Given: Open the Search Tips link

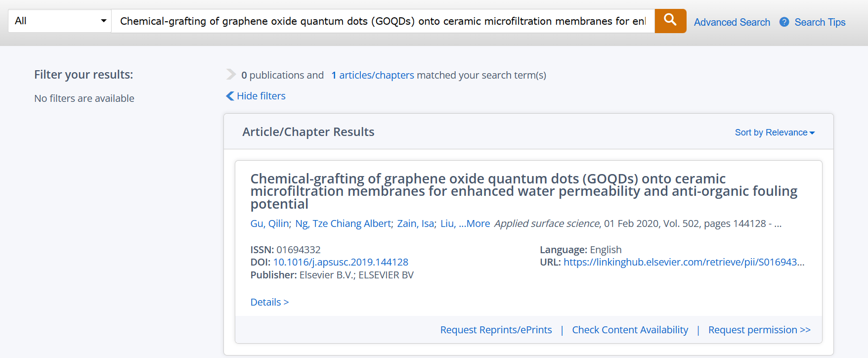Looking at the screenshot, I should pyautogui.click(x=820, y=22).
